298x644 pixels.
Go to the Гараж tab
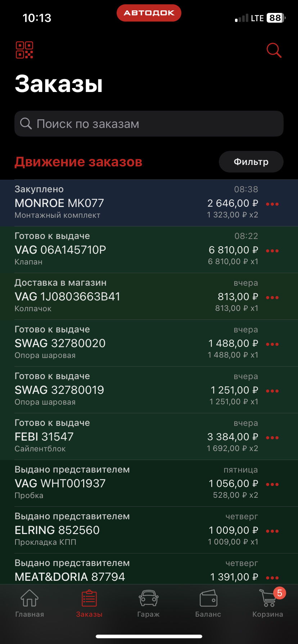tap(149, 602)
